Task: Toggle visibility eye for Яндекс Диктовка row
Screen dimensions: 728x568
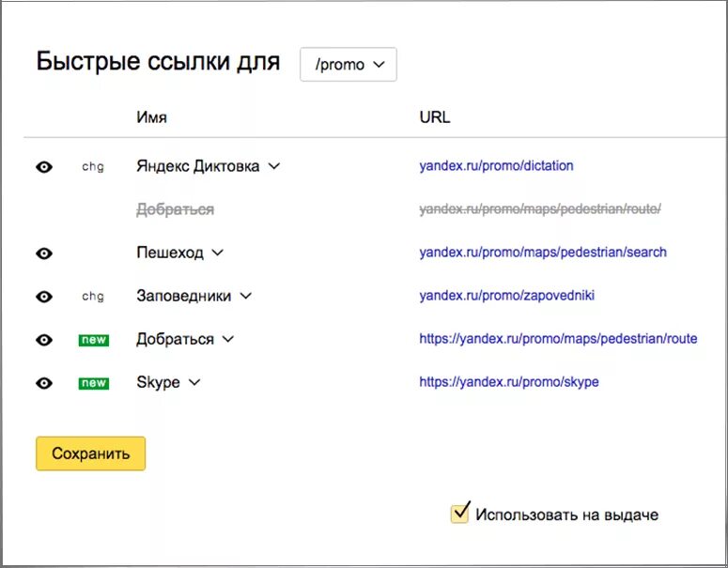Action: 44,166
